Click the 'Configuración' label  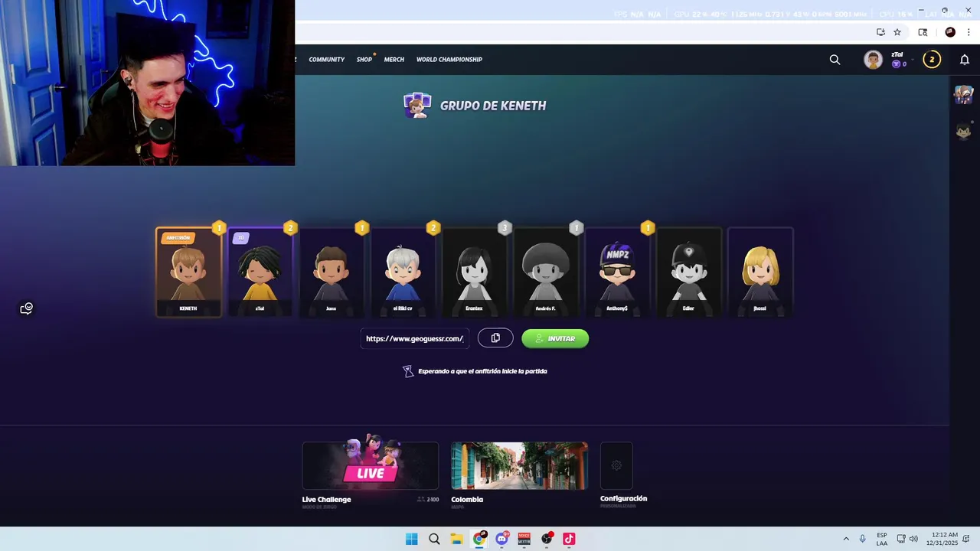click(623, 498)
